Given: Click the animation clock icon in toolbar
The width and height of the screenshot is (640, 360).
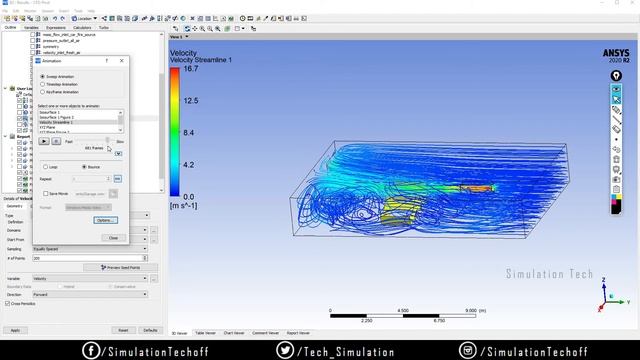Looking at the screenshot, I should click(x=242, y=18).
